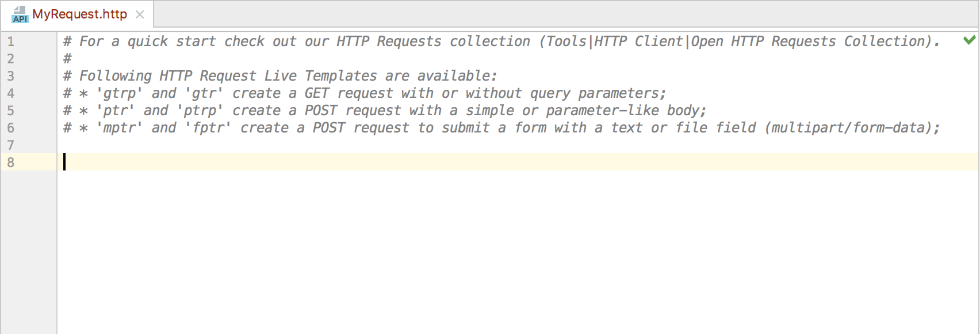Image resolution: width=980 pixels, height=334 pixels.
Task: Place cursor on the highlighted empty line 8
Action: [345, 162]
